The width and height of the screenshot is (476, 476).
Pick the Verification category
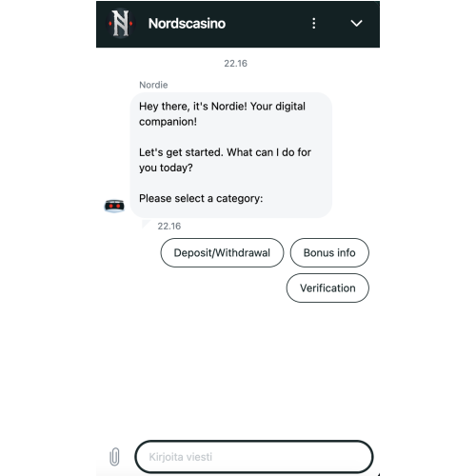pyautogui.click(x=327, y=288)
